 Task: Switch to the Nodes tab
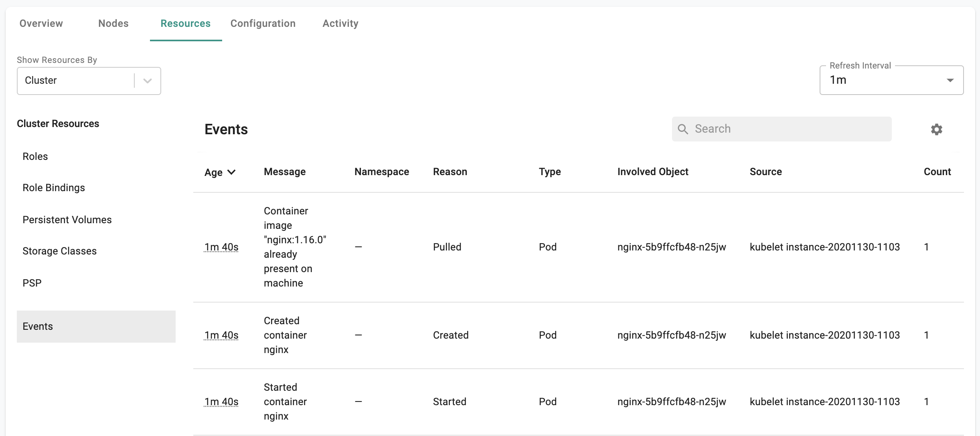[x=113, y=23]
